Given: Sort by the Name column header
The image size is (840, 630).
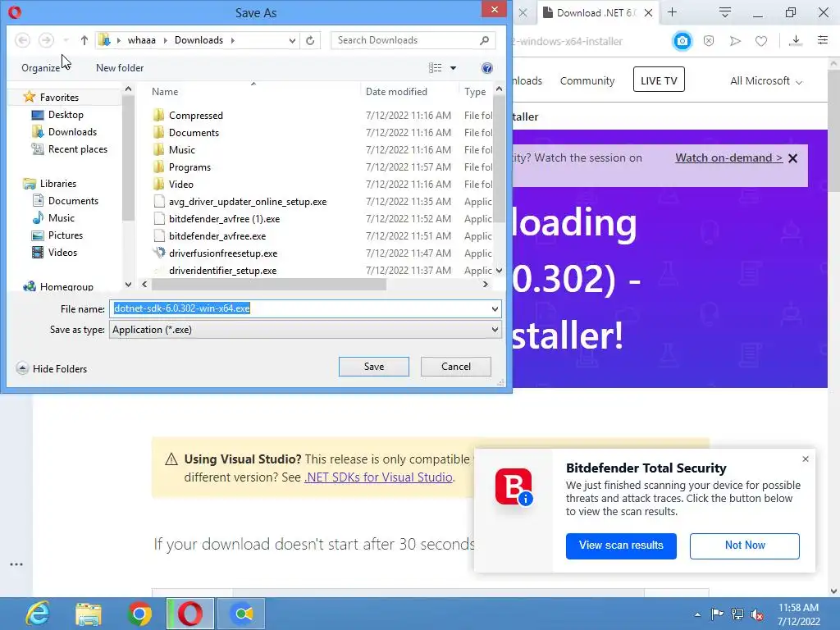Looking at the screenshot, I should coord(165,92).
